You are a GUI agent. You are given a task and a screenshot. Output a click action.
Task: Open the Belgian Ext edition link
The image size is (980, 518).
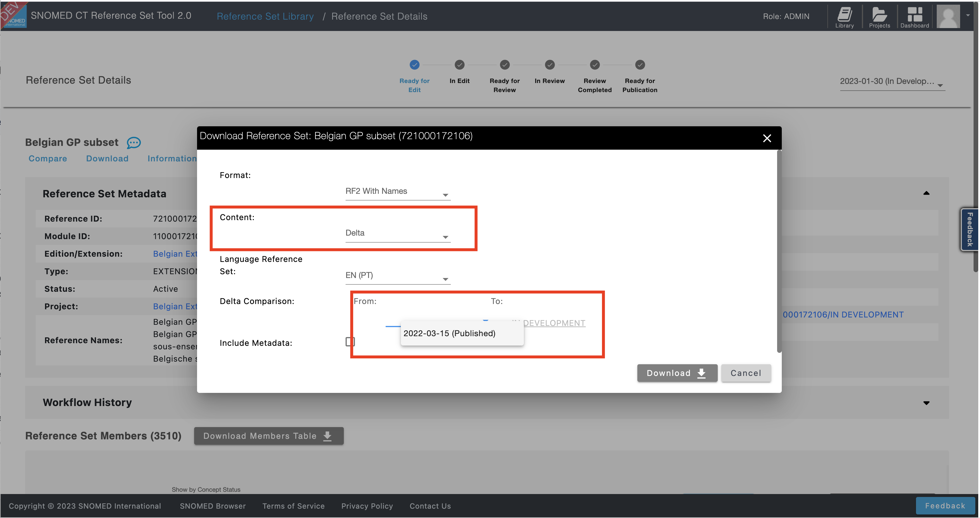coord(175,254)
